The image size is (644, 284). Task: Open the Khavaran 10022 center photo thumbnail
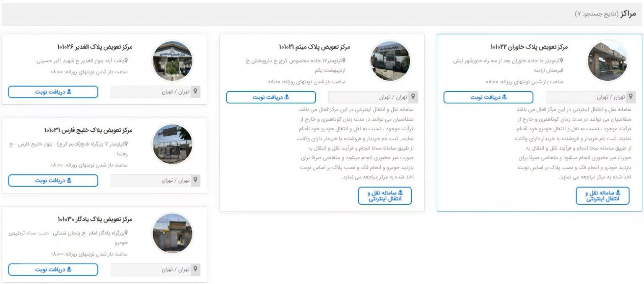(x=608, y=61)
